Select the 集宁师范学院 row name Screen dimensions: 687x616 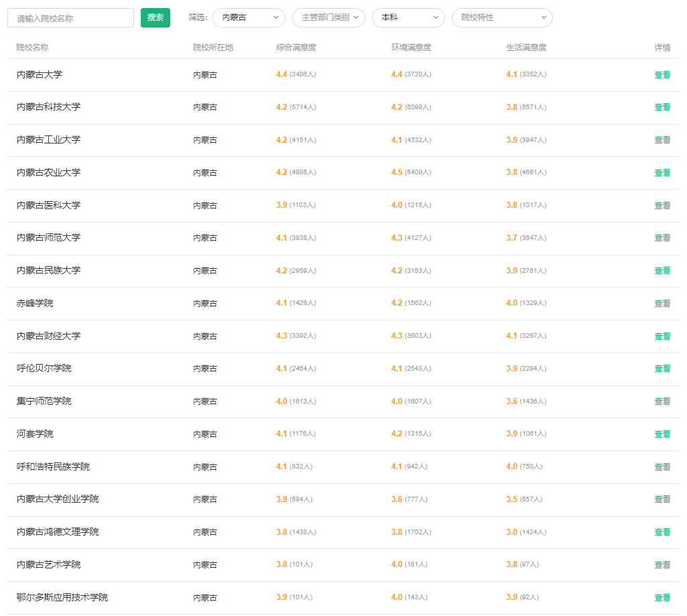44,402
